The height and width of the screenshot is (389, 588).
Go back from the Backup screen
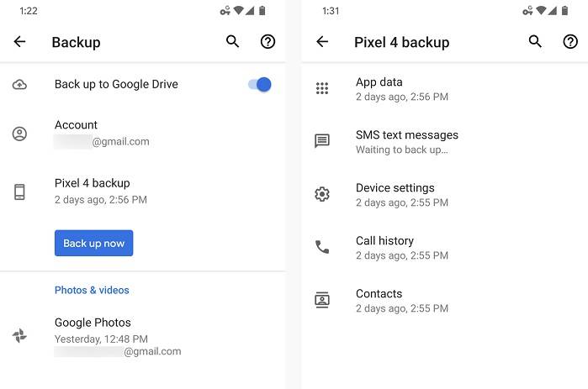(x=19, y=41)
